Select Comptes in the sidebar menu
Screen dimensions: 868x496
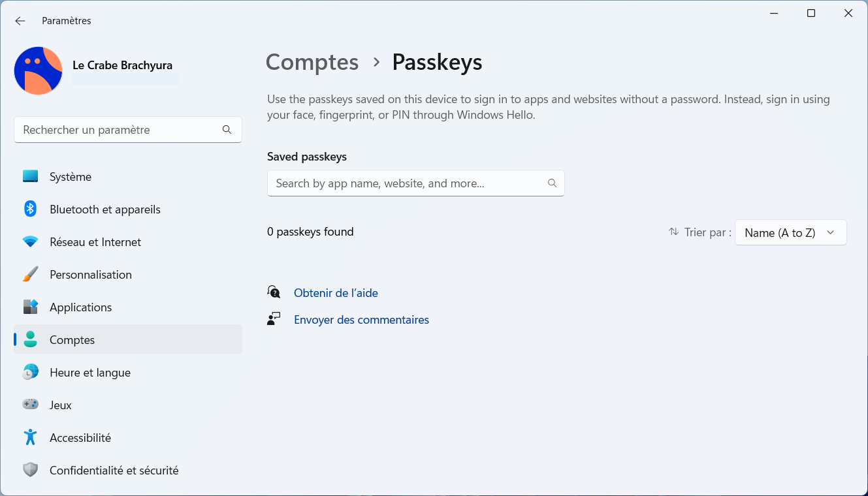pos(128,339)
